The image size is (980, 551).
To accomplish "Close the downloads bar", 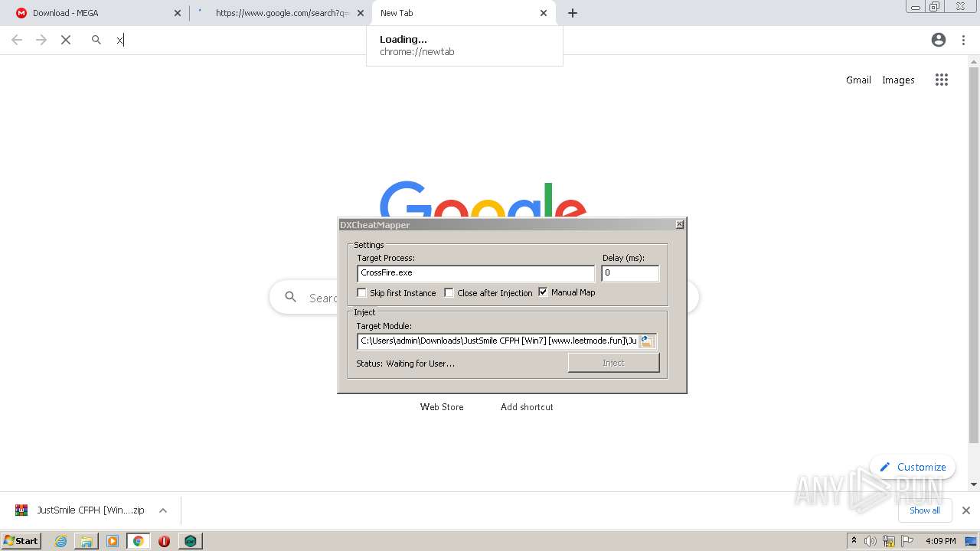I will (x=966, y=510).
